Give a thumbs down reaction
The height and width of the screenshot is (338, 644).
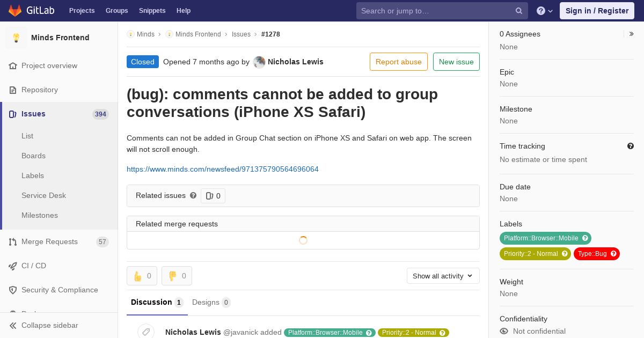[177, 276]
